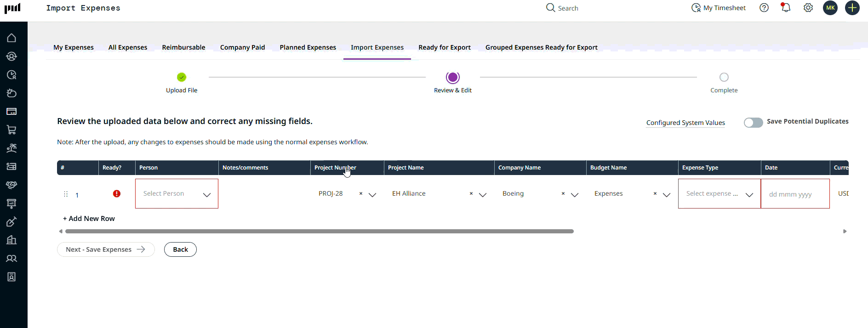
Task: Open My Timesheet link
Action: 719,8
